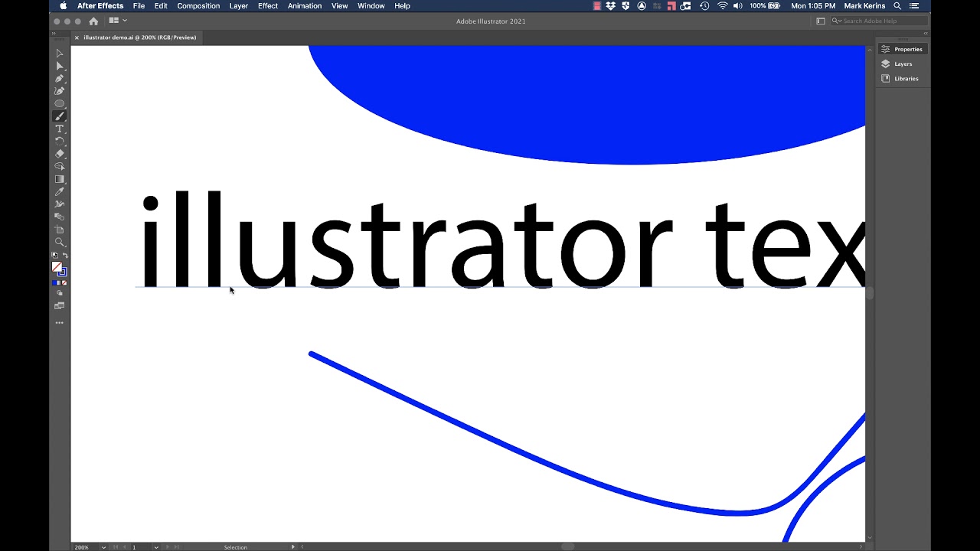
Task: Select the Curvature tool
Action: [x=59, y=91]
